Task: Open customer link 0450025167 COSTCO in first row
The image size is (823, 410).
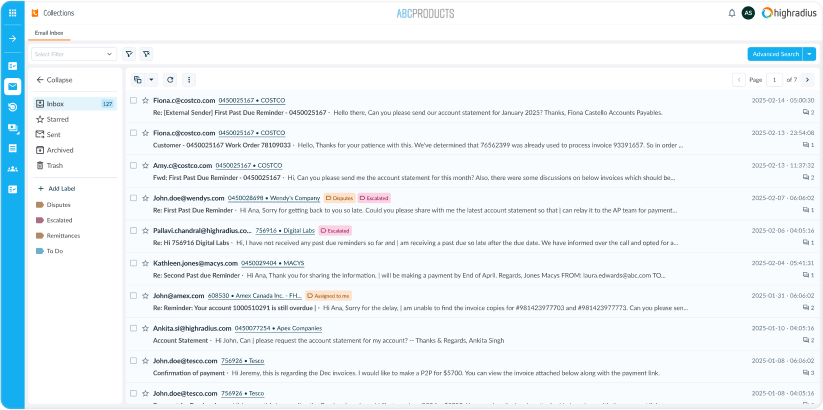Action: coord(252,100)
